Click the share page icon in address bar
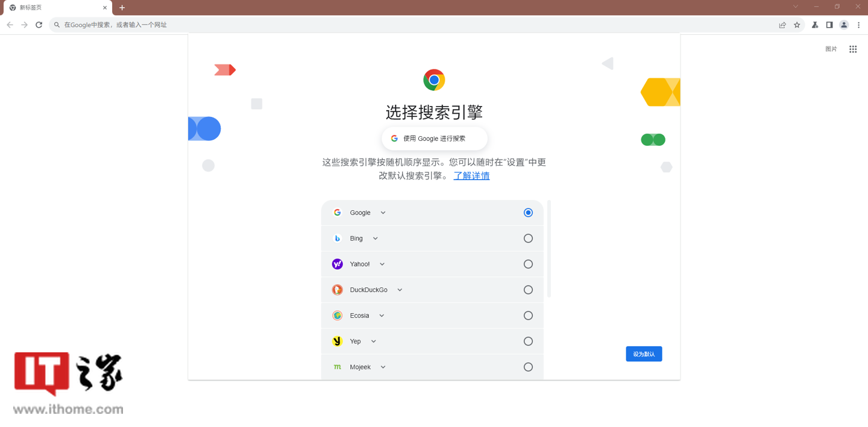 (782, 25)
